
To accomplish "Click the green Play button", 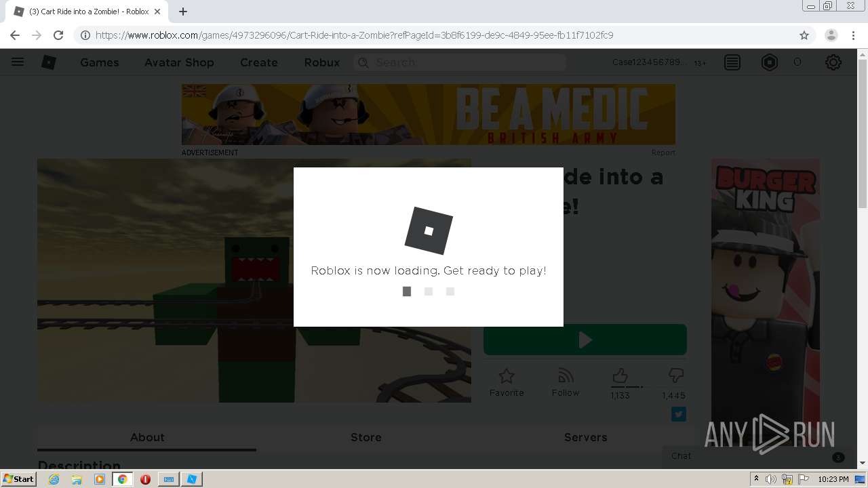I will 585,340.
